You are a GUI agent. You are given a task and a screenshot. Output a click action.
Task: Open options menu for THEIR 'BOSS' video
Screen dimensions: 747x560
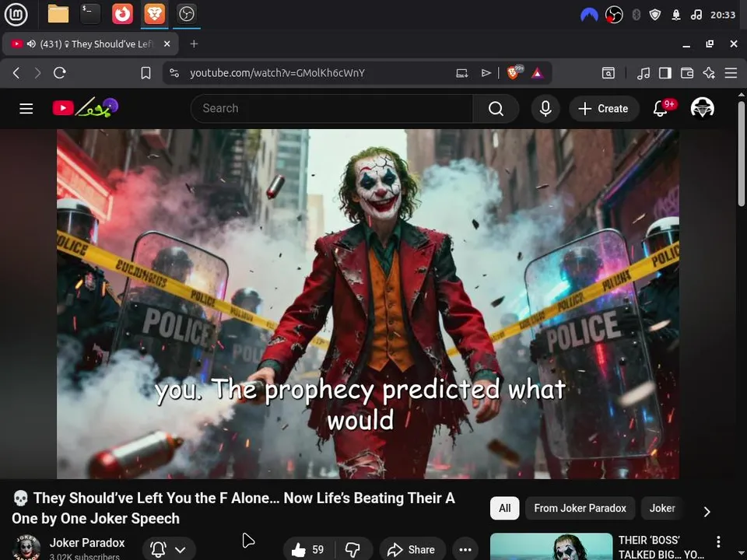pyautogui.click(x=718, y=541)
